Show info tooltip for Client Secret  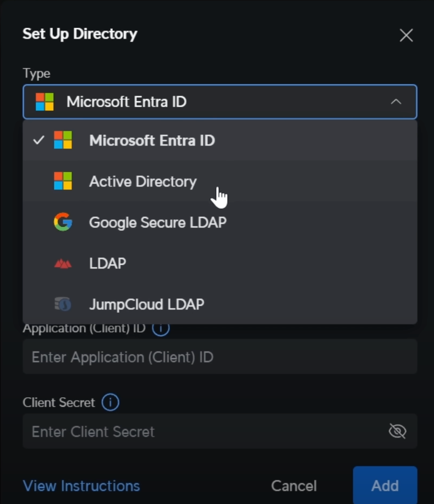pyautogui.click(x=110, y=402)
